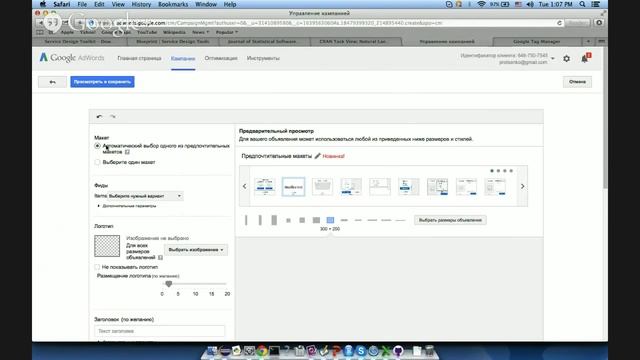This screenshot has width=640, height=360.
Task: Select the third layout thumbnail in the carousel
Action: pyautogui.click(x=322, y=187)
